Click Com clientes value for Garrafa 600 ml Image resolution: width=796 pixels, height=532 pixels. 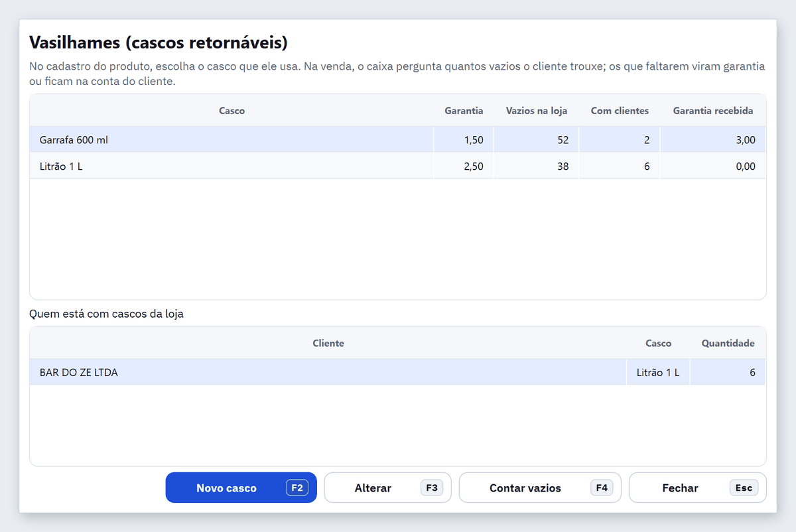[x=620, y=140]
